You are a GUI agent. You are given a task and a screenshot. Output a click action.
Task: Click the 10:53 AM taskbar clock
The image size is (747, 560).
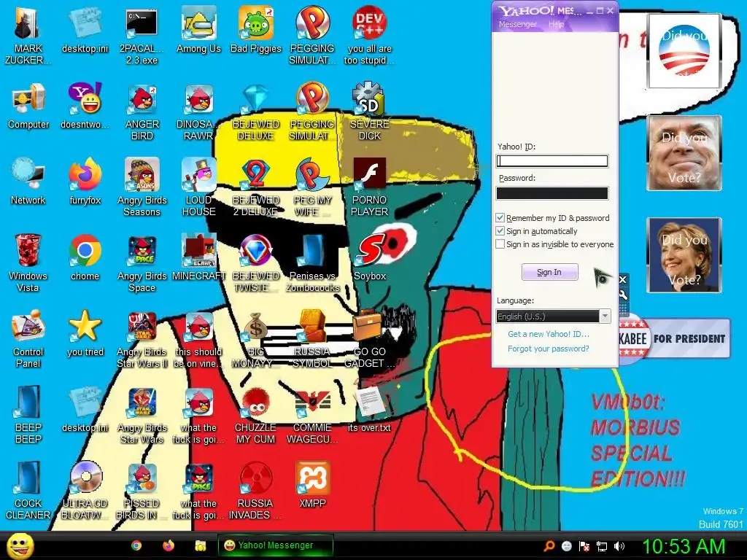684,546
